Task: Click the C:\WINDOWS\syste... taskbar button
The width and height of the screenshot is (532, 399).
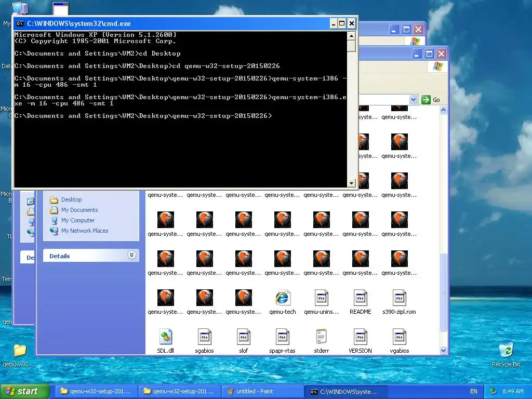Action: (345, 391)
